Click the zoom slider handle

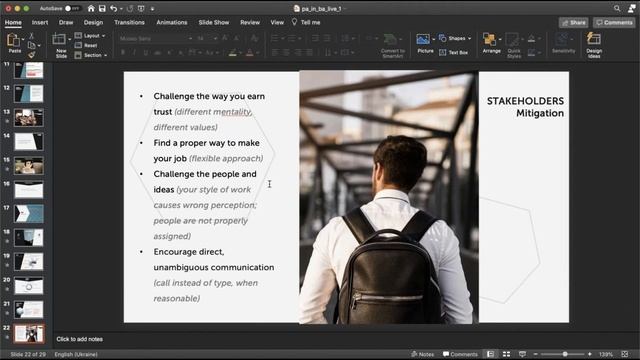click(x=565, y=354)
